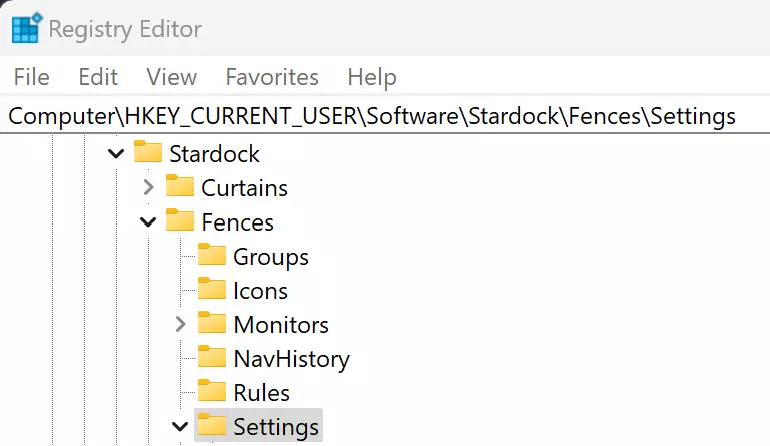The width and height of the screenshot is (770, 446).
Task: Click the Icons folder icon
Action: [x=212, y=290]
